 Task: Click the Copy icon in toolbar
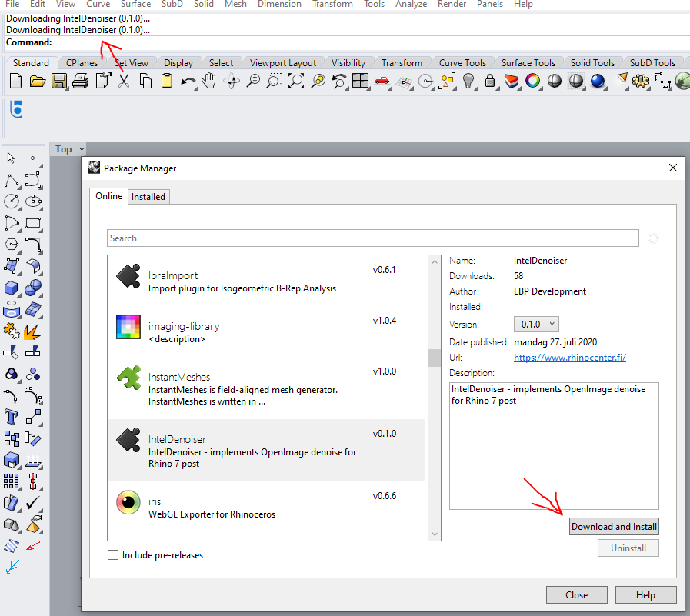(x=145, y=82)
